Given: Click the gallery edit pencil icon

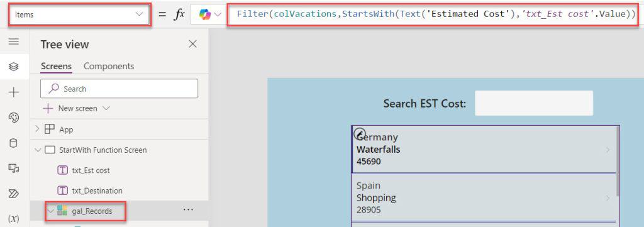Looking at the screenshot, I should tap(359, 133).
